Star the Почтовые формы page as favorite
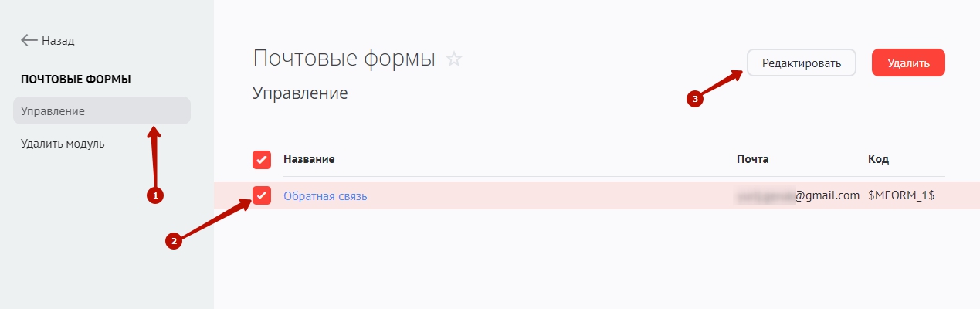Image resolution: width=980 pixels, height=309 pixels. (x=454, y=59)
